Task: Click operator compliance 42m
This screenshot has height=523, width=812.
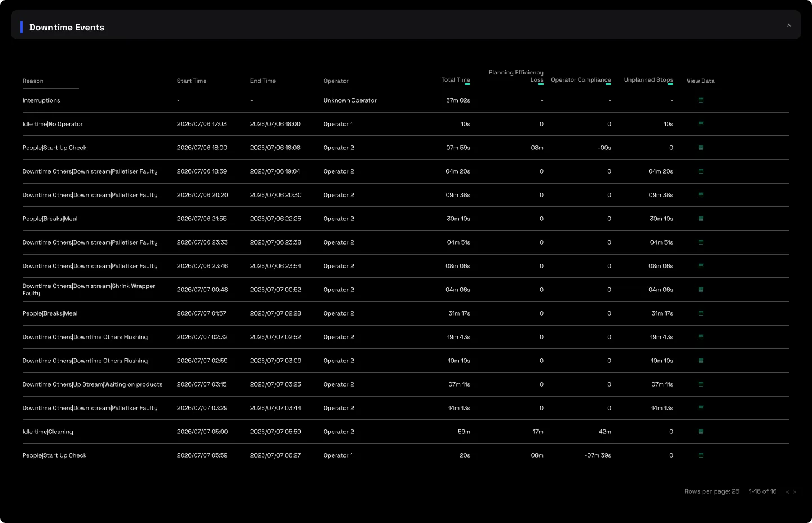Action: click(x=604, y=432)
